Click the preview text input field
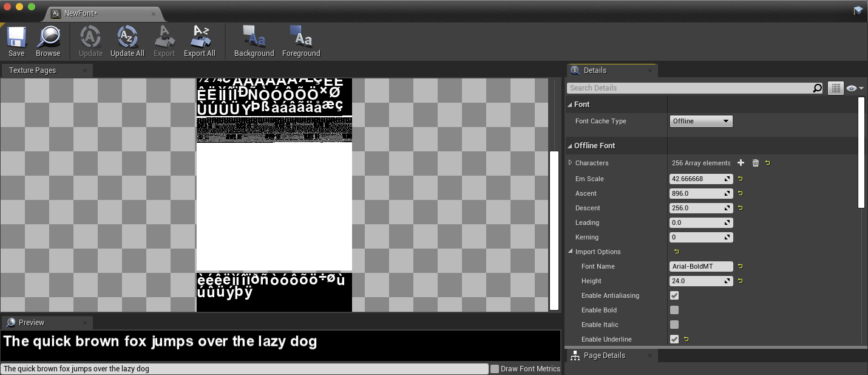 [x=243, y=368]
